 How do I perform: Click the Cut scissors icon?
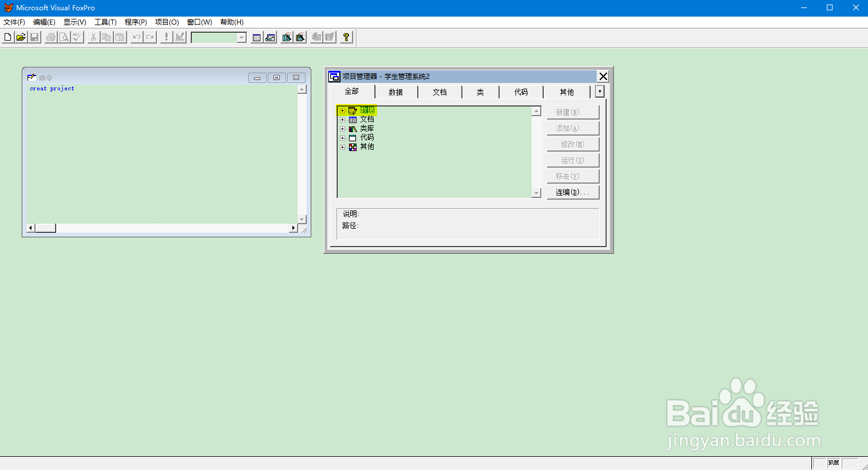pos(93,37)
